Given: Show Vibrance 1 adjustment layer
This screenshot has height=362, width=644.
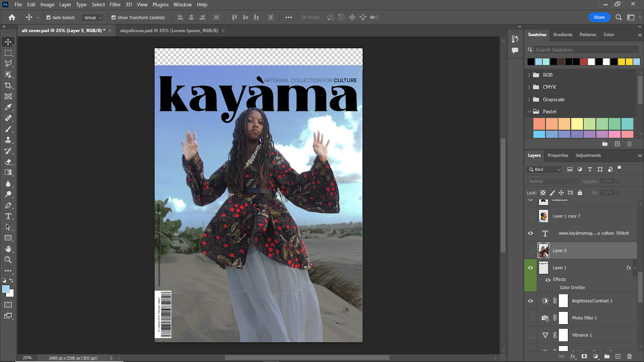Looking at the screenshot, I should pyautogui.click(x=530, y=335).
